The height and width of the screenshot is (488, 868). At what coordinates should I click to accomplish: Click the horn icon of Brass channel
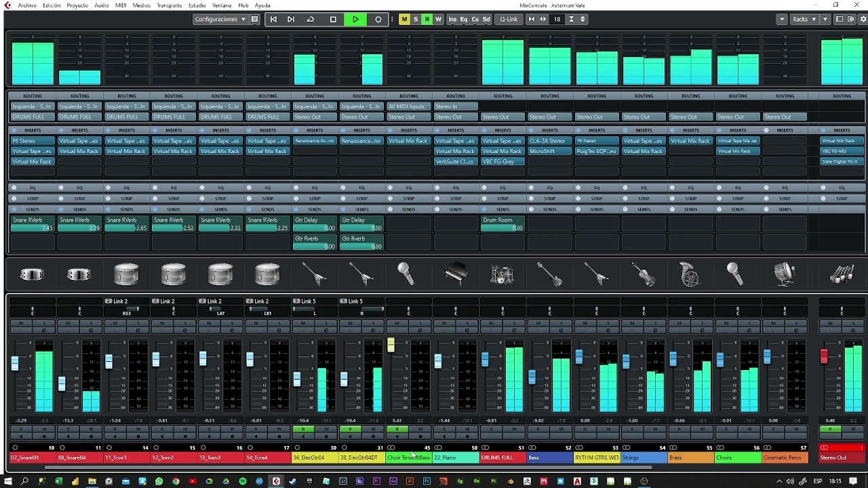click(690, 274)
